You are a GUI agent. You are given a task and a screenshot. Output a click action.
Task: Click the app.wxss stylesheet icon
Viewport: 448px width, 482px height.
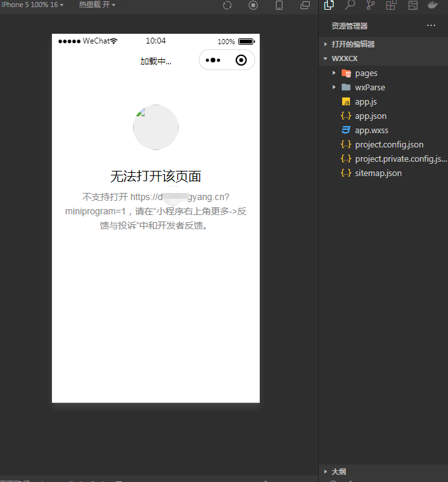[346, 130]
